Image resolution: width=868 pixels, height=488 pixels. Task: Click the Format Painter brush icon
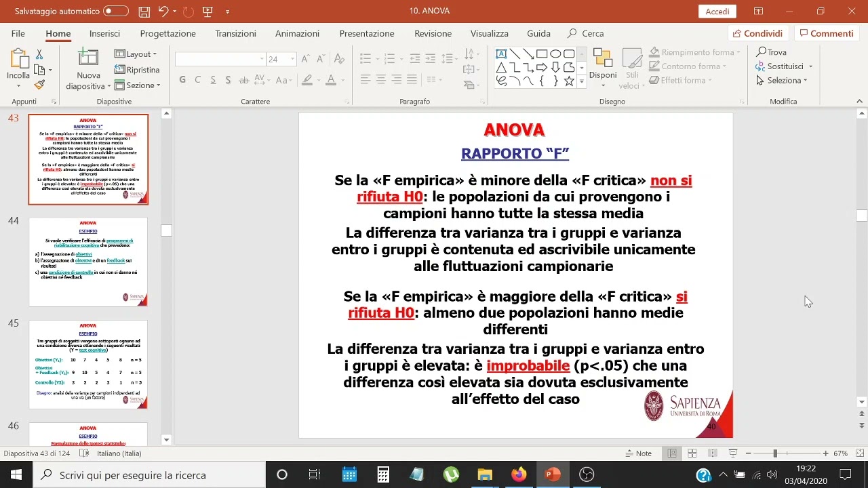point(39,85)
